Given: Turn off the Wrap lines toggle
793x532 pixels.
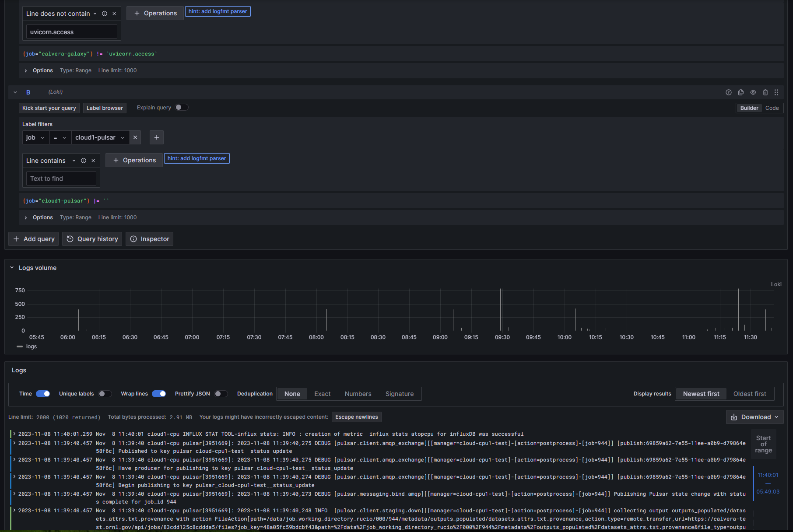Looking at the screenshot, I should click(159, 394).
